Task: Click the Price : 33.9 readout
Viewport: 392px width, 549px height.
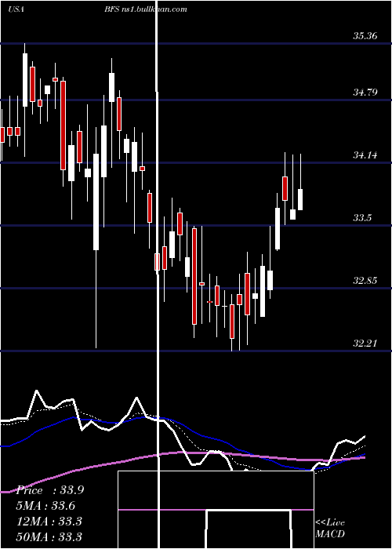Action: click(49, 490)
